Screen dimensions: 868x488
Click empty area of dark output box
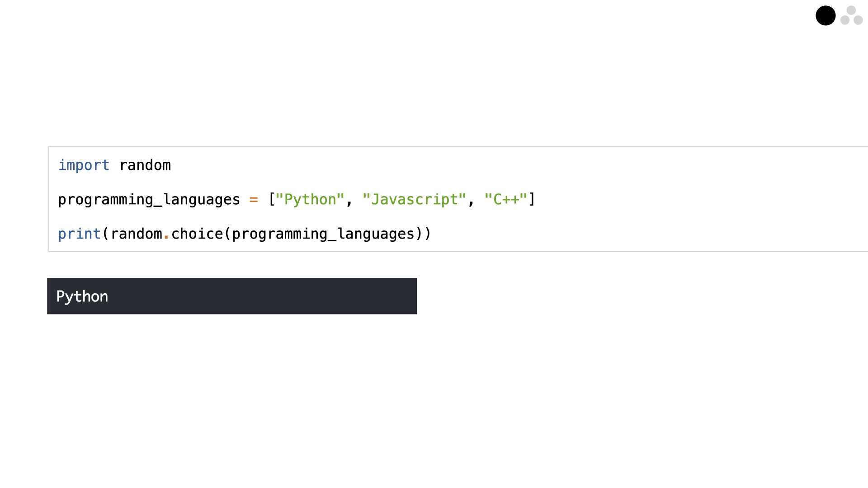(271, 296)
